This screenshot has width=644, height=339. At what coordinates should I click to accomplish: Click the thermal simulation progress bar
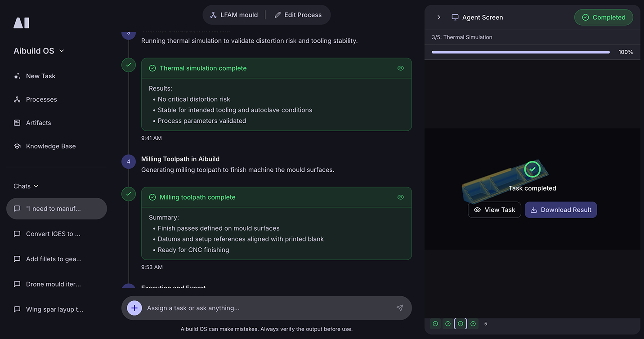[x=520, y=52]
